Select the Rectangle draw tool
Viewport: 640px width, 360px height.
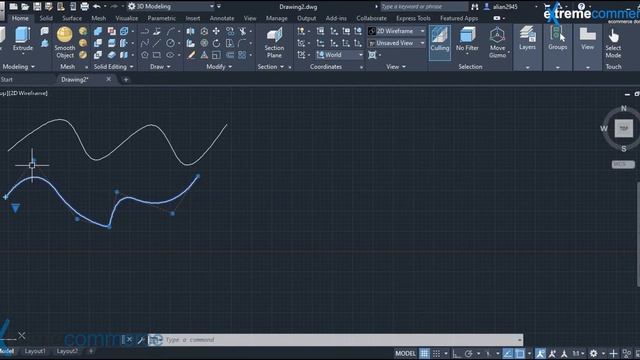pyautogui.click(x=157, y=55)
